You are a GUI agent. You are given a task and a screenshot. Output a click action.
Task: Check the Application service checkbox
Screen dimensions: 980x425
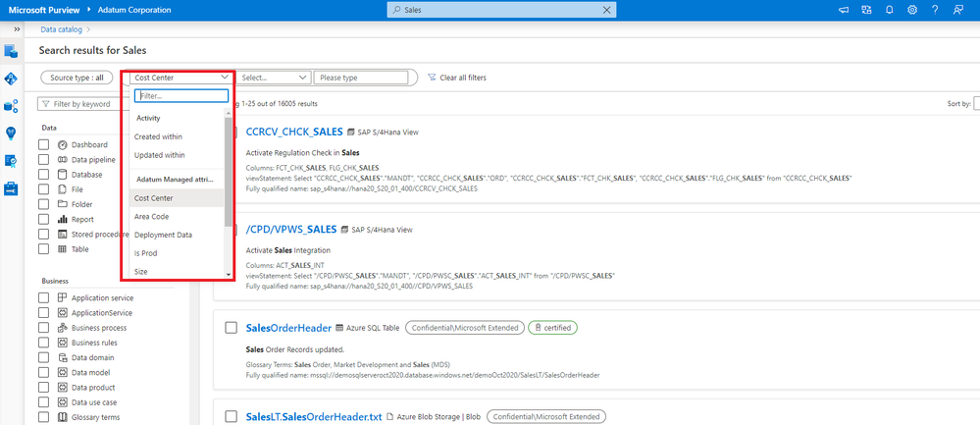[43, 298]
